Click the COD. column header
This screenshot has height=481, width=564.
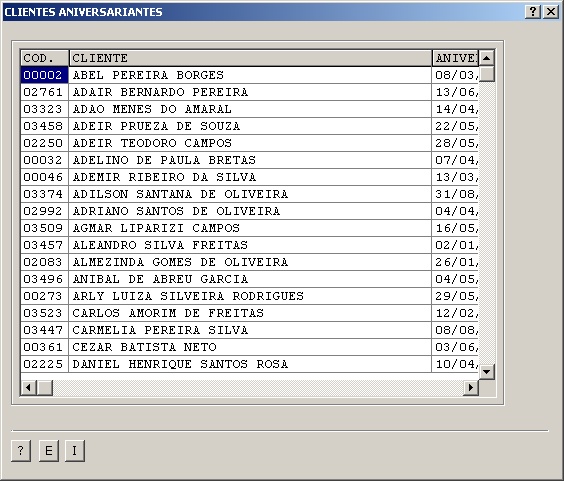(45, 58)
